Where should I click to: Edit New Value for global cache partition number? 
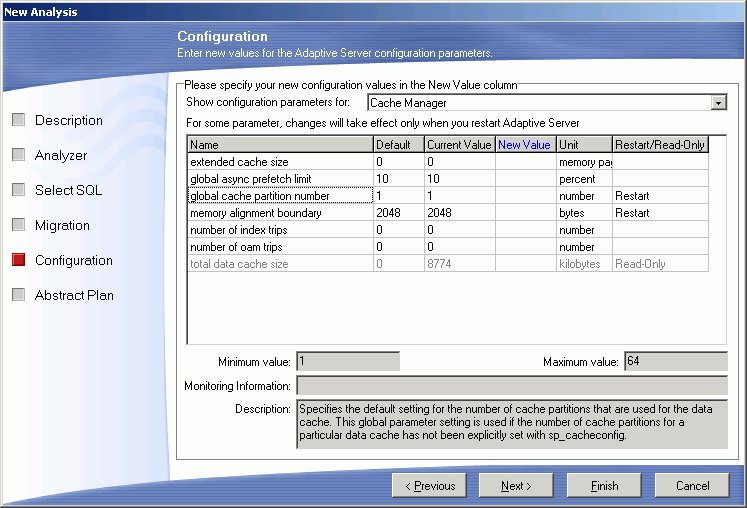525,196
